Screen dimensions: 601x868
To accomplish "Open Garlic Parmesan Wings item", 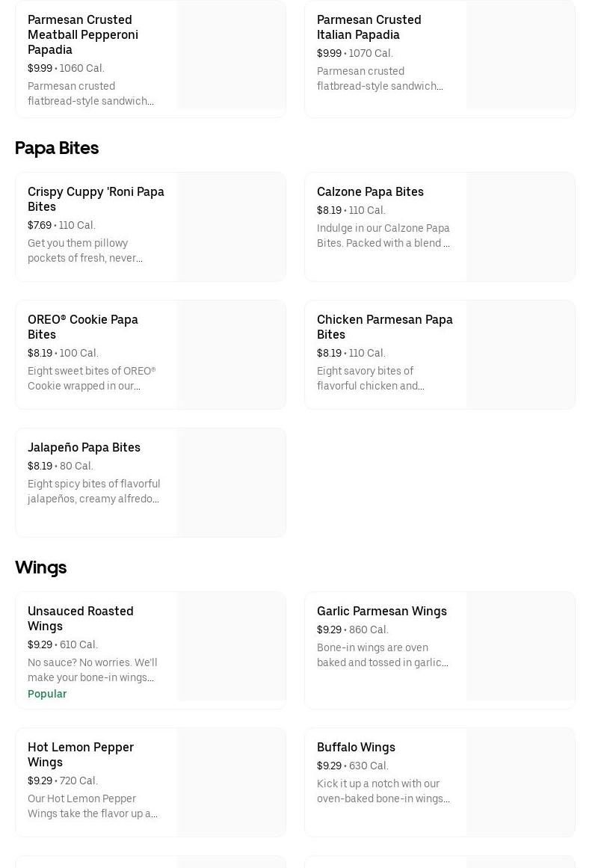I will point(381,611).
